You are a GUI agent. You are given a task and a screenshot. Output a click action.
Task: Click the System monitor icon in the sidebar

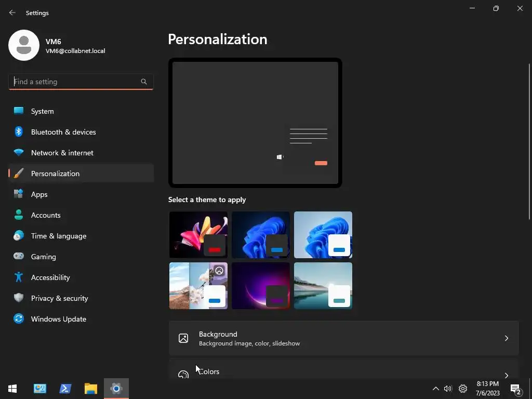[19, 111]
